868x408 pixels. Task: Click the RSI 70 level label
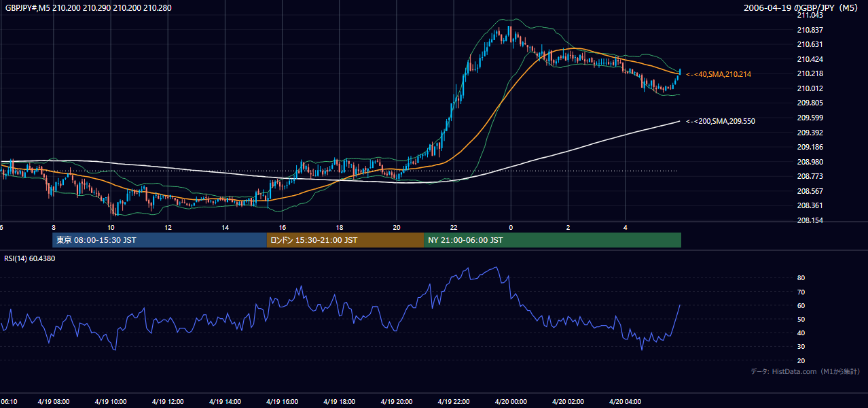(801, 292)
